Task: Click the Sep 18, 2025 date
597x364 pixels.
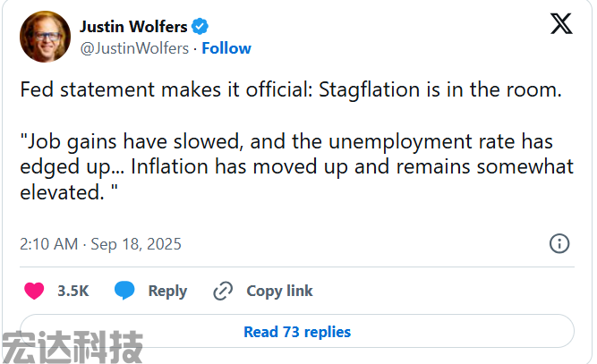Action: (135, 243)
